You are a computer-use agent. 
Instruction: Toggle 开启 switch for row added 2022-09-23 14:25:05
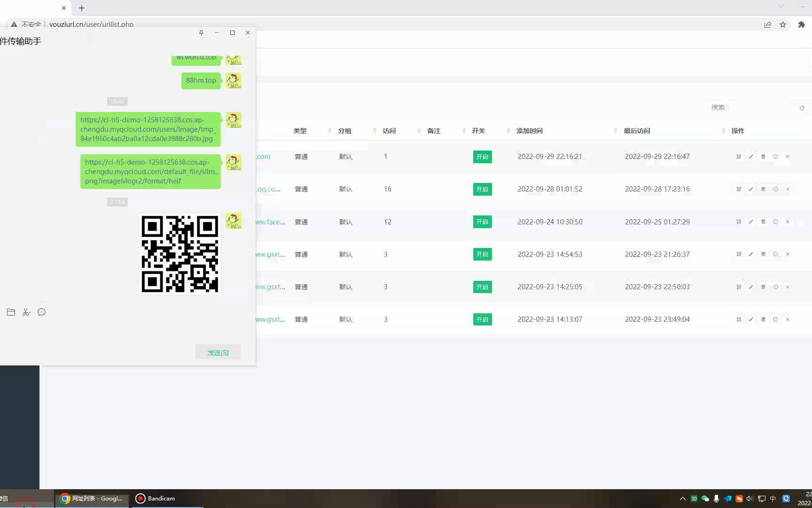click(x=482, y=287)
